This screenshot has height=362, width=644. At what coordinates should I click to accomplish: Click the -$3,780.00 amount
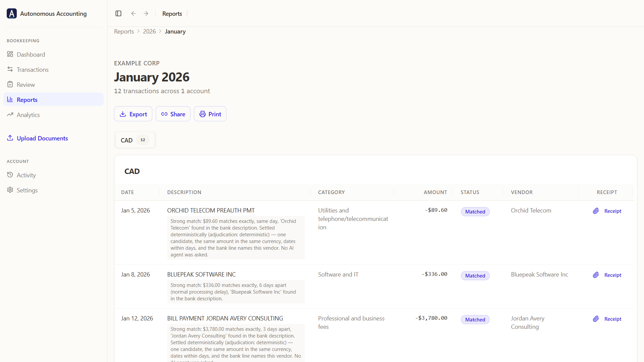pyautogui.click(x=431, y=318)
